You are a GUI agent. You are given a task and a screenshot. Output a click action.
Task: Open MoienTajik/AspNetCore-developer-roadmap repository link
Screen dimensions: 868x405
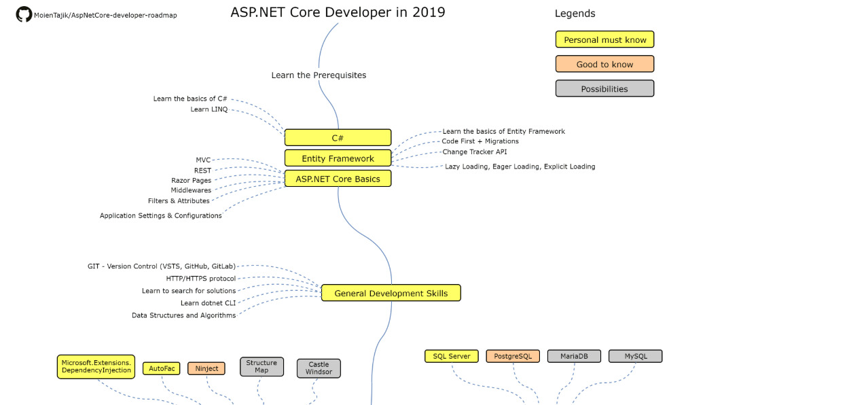click(x=105, y=15)
